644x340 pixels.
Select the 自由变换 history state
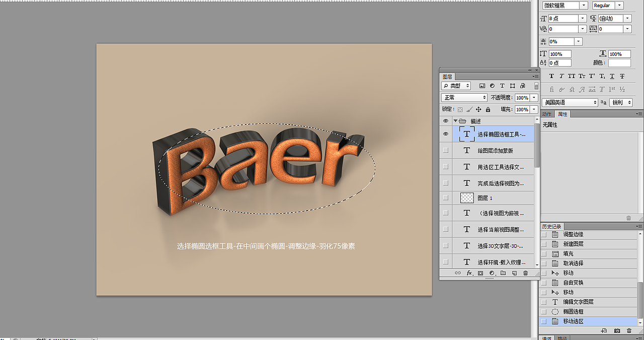click(x=588, y=283)
